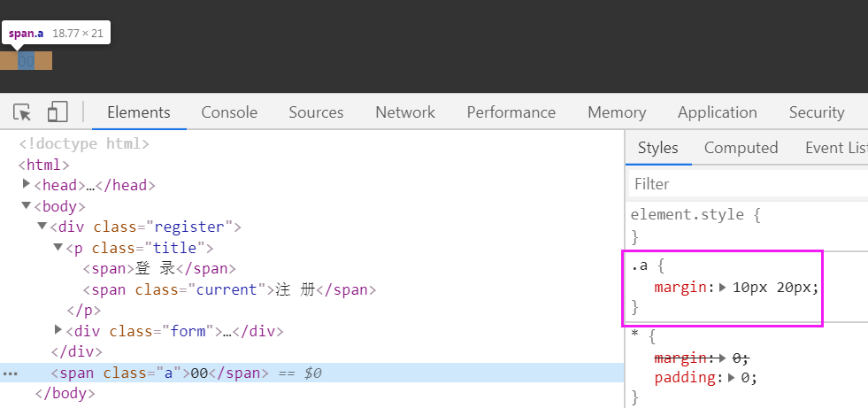Collapse the body element node

coord(27,206)
